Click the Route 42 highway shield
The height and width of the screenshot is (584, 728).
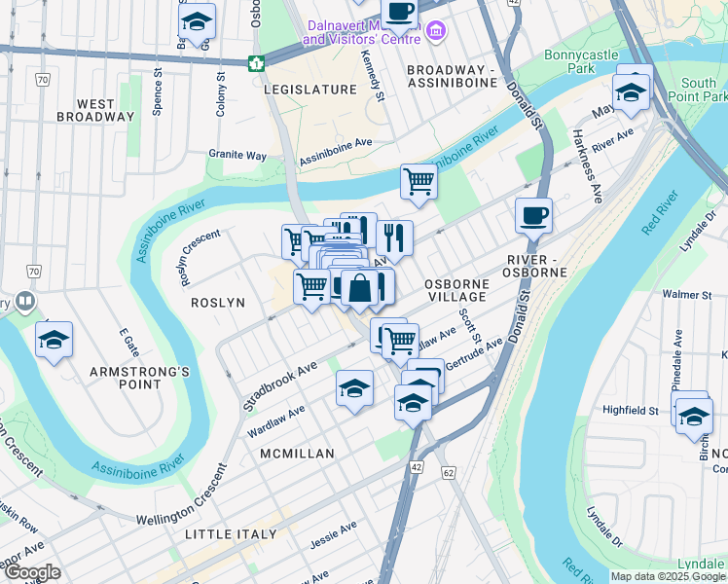[x=417, y=467]
